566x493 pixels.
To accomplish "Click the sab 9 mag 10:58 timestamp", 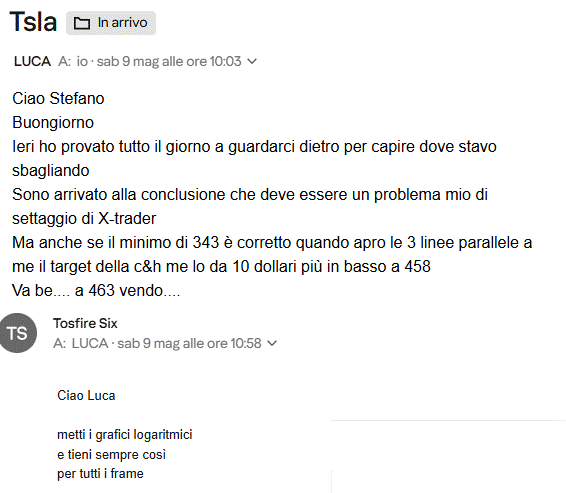I will click(x=189, y=343).
